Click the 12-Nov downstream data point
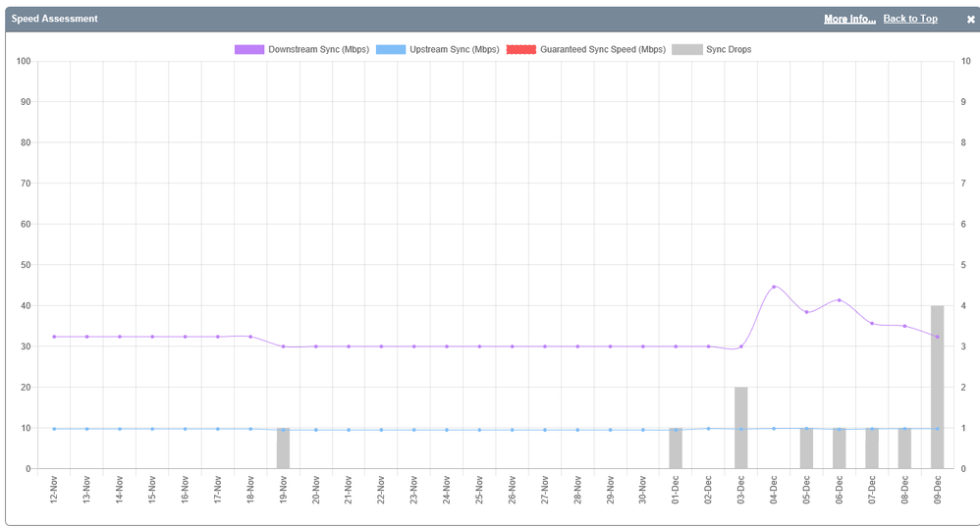Screen dimensions: 980x528 (x=54, y=337)
